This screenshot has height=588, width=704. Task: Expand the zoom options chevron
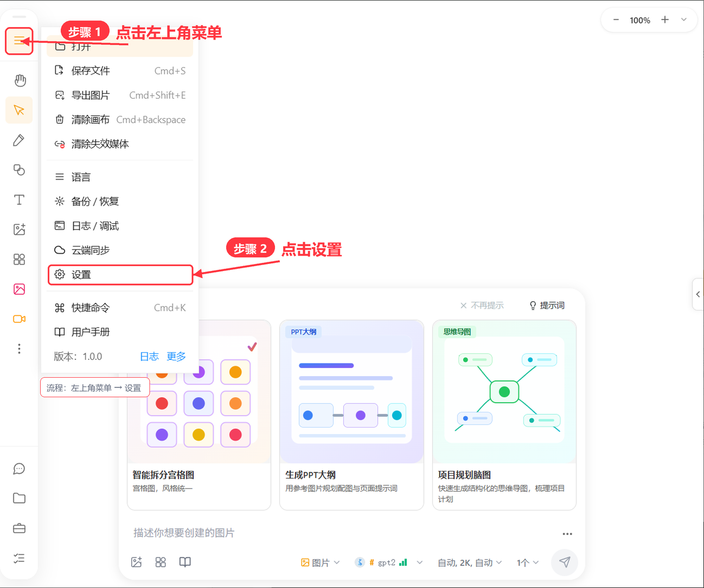click(x=684, y=20)
